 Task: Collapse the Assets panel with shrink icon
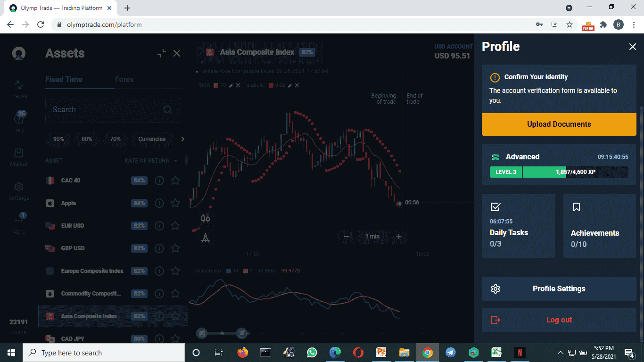click(x=162, y=53)
